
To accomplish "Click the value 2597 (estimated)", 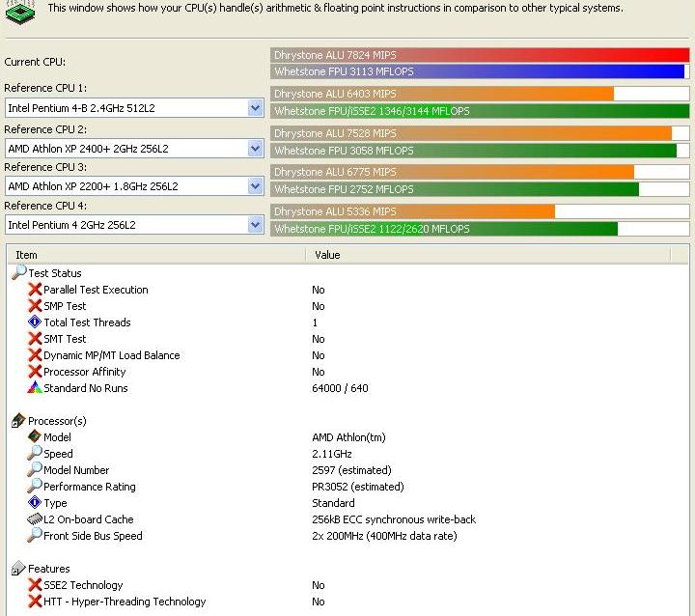I will pyautogui.click(x=351, y=470).
